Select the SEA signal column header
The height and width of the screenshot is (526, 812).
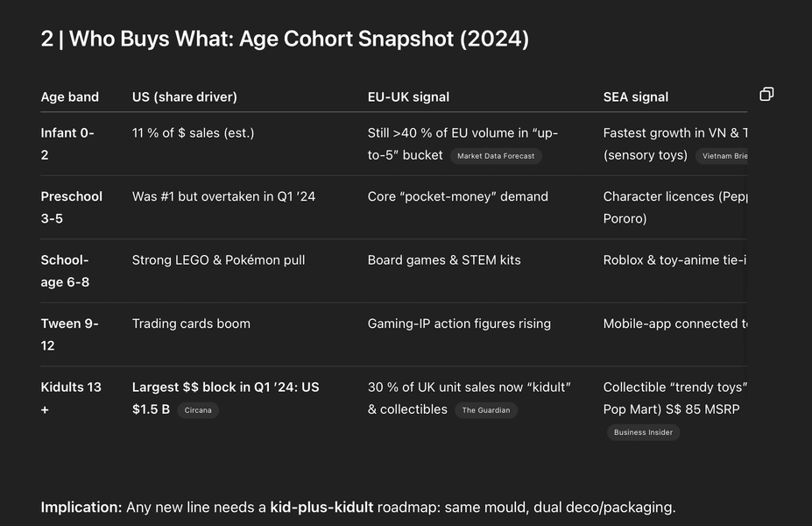pyautogui.click(x=635, y=97)
